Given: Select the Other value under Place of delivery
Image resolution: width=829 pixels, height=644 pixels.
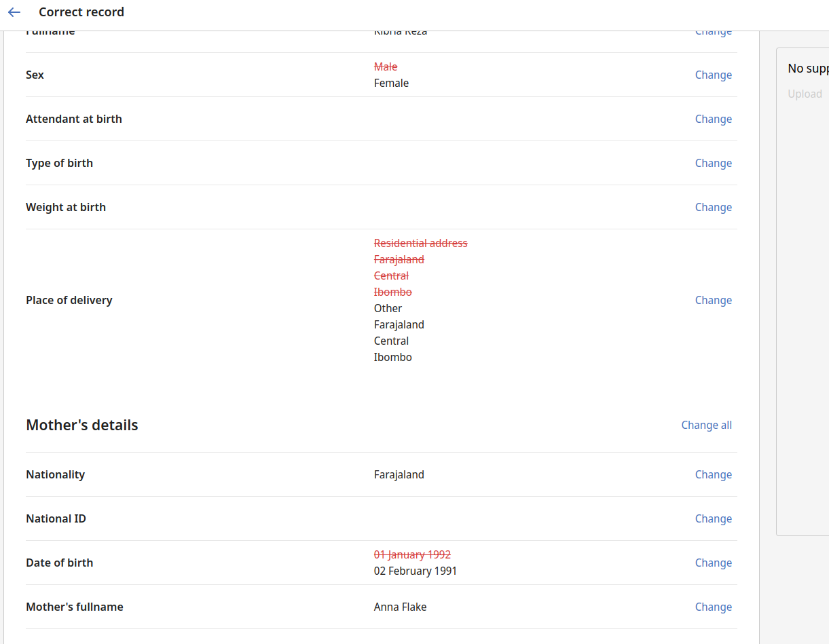Looking at the screenshot, I should pyautogui.click(x=388, y=308).
